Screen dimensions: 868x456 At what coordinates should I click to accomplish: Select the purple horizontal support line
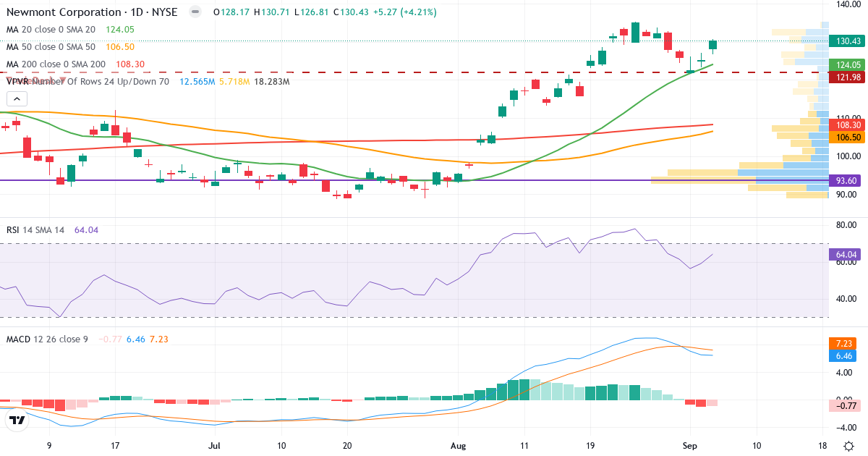click(x=414, y=180)
